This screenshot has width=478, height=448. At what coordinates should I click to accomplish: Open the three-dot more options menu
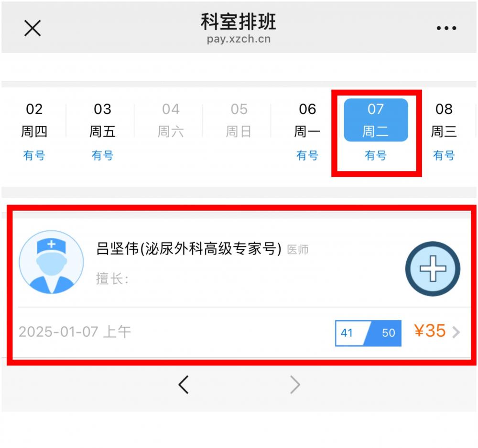coord(446,28)
